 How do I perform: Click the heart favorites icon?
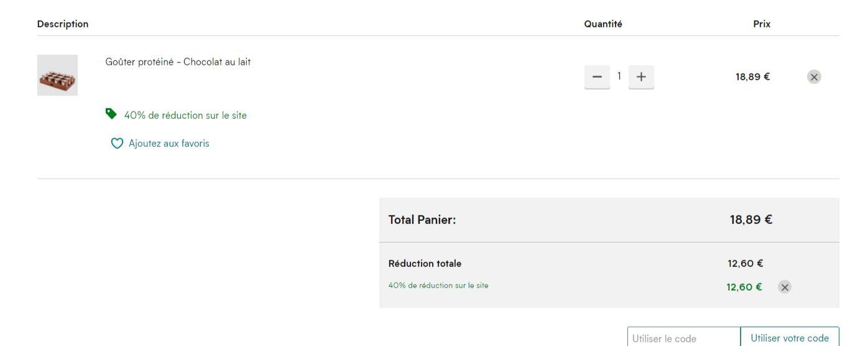click(x=117, y=144)
